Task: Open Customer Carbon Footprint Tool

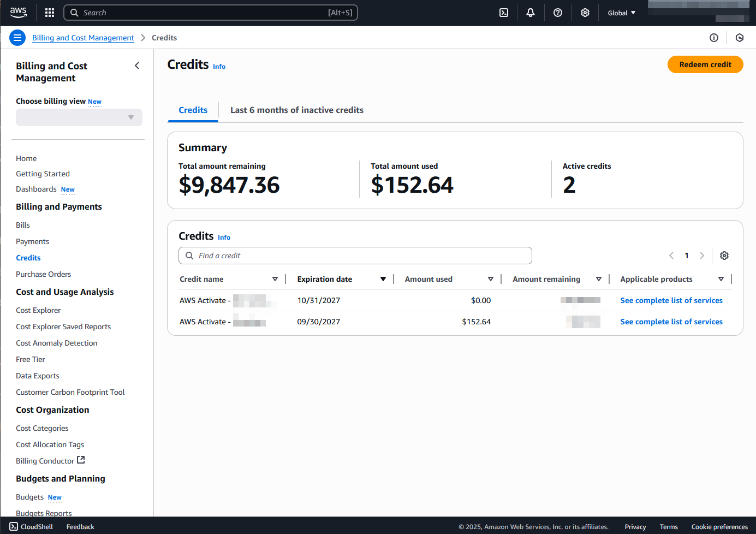Action: click(x=70, y=392)
